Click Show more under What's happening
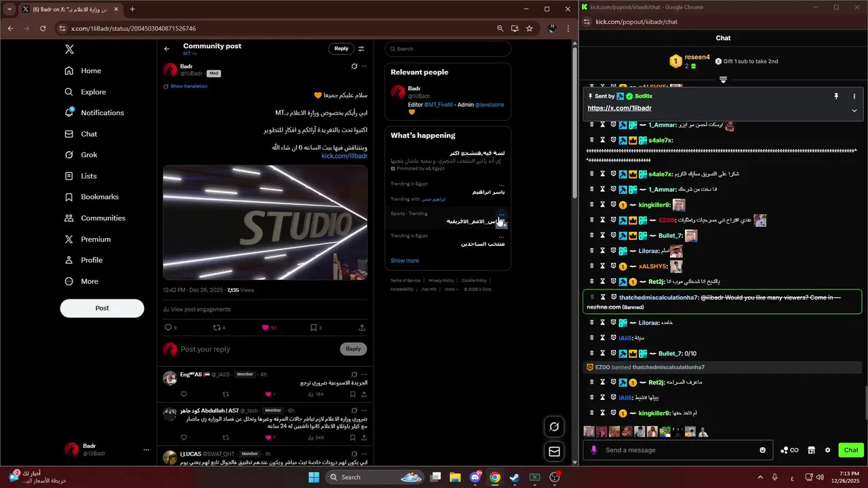 pos(405,260)
